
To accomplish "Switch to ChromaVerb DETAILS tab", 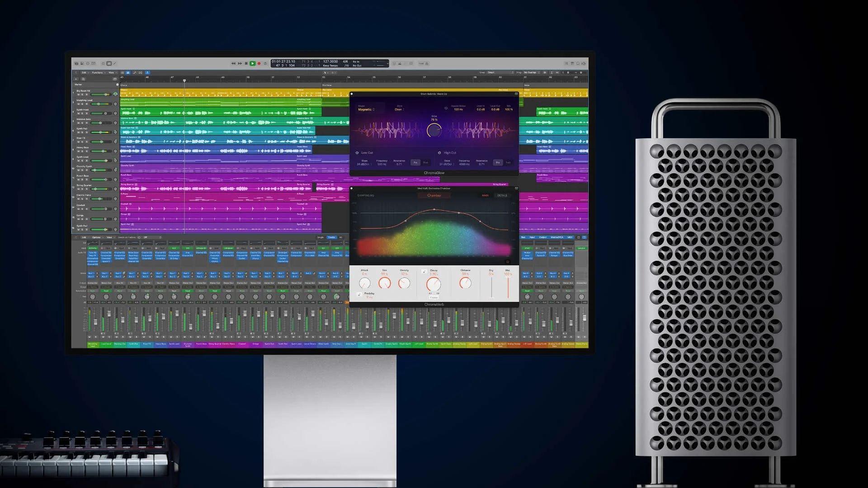I will [x=502, y=196].
